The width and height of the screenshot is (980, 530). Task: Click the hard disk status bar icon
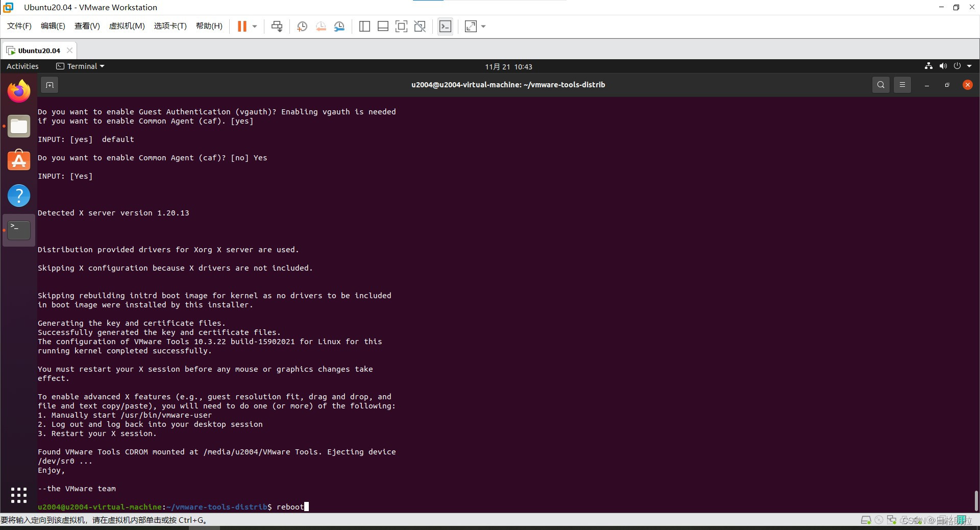point(866,520)
